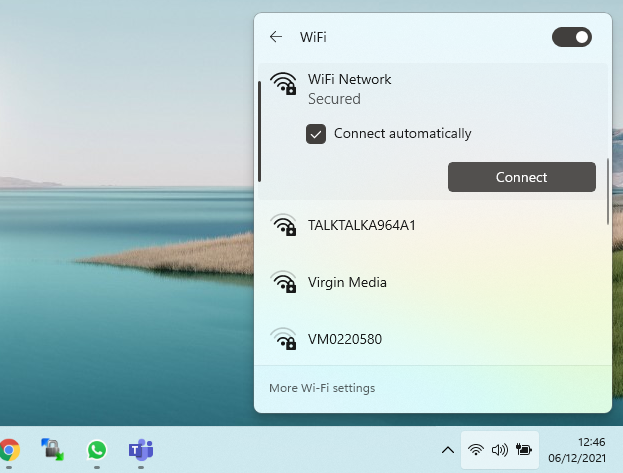Go back with the WiFi panel arrow
Screen dimensions: 623x473
point(276,37)
